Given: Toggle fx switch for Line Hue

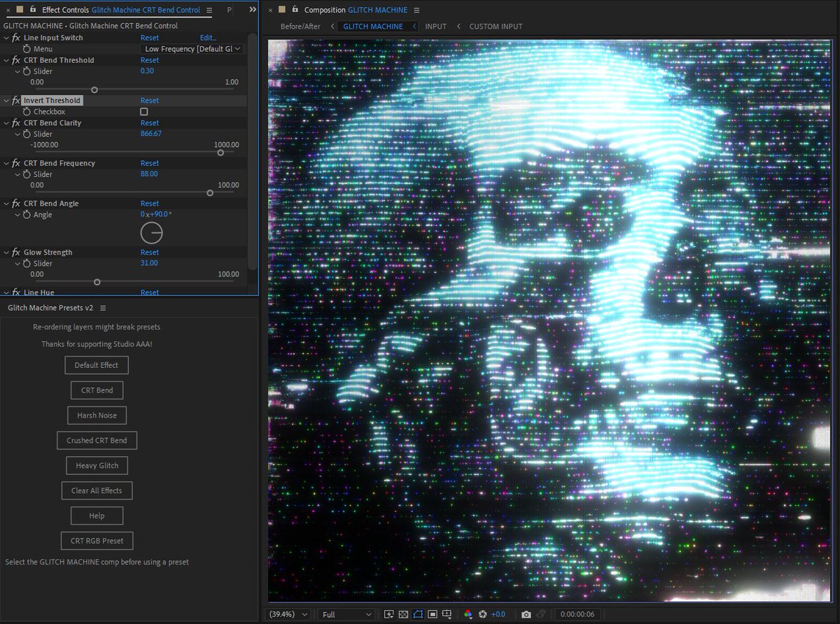Looking at the screenshot, I should tap(16, 292).
